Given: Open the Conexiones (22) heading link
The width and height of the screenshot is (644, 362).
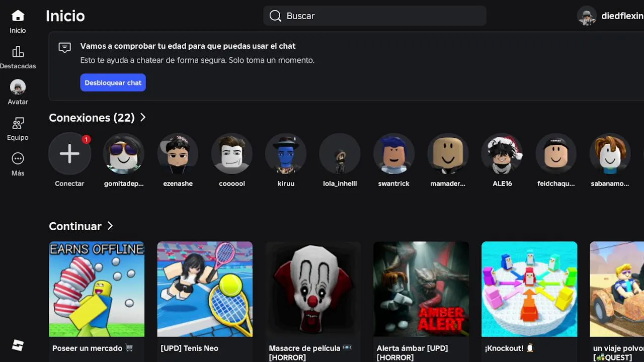Looking at the screenshot, I should [x=92, y=118].
